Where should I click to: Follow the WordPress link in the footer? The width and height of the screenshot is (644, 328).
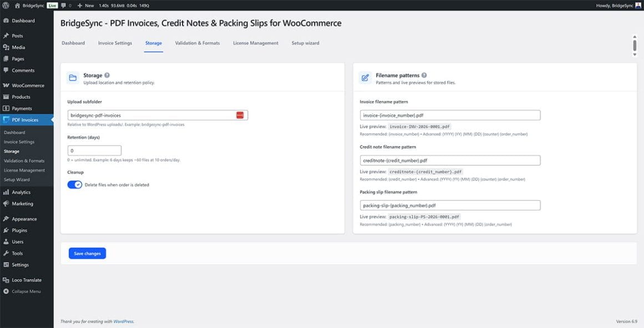click(x=123, y=321)
